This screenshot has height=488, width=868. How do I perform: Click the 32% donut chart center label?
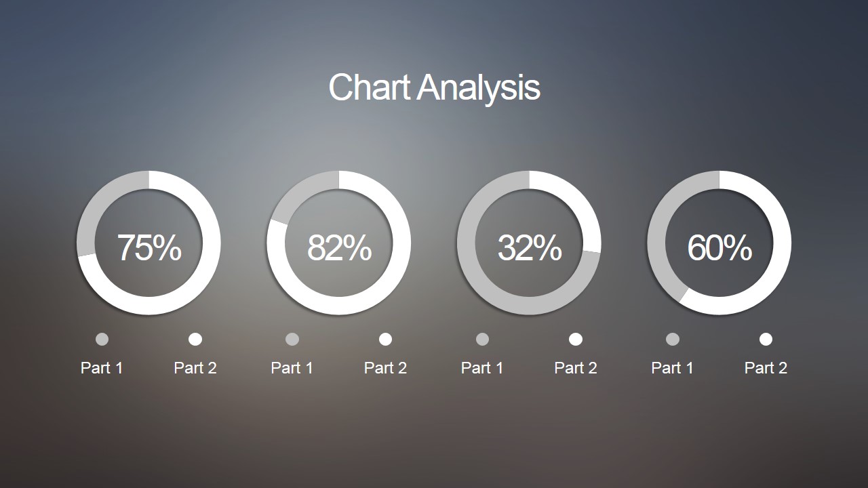point(530,247)
